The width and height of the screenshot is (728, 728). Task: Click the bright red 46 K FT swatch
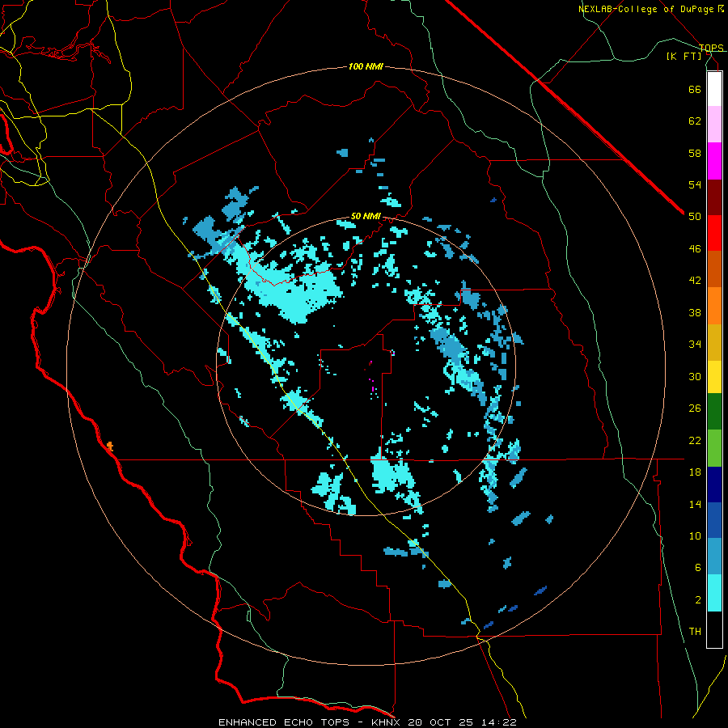click(714, 233)
